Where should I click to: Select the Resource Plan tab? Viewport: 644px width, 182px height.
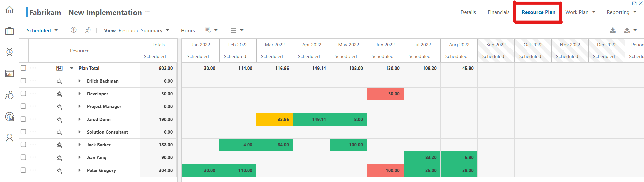click(538, 12)
